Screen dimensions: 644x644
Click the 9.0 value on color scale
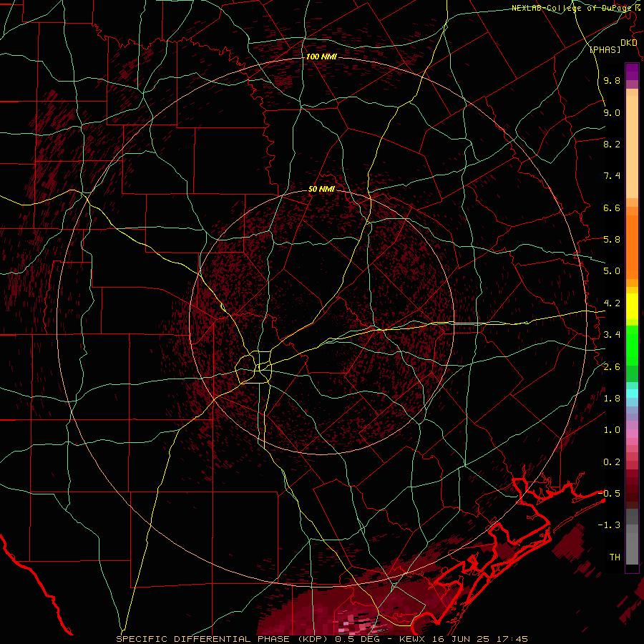tap(612, 112)
